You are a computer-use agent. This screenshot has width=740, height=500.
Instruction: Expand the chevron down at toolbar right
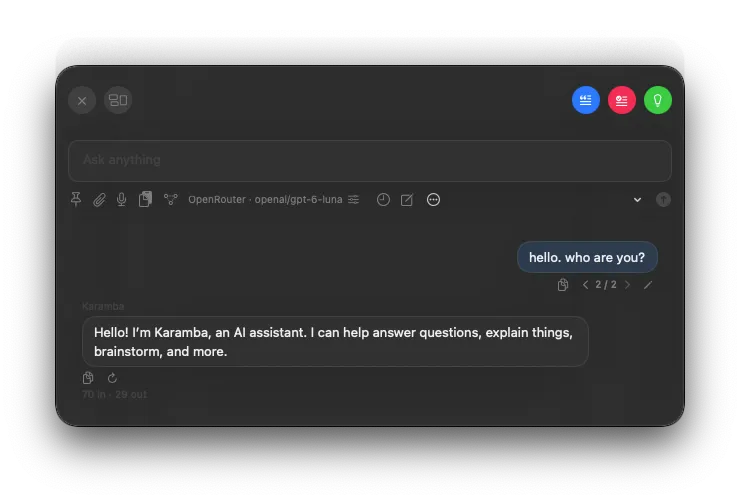(638, 200)
